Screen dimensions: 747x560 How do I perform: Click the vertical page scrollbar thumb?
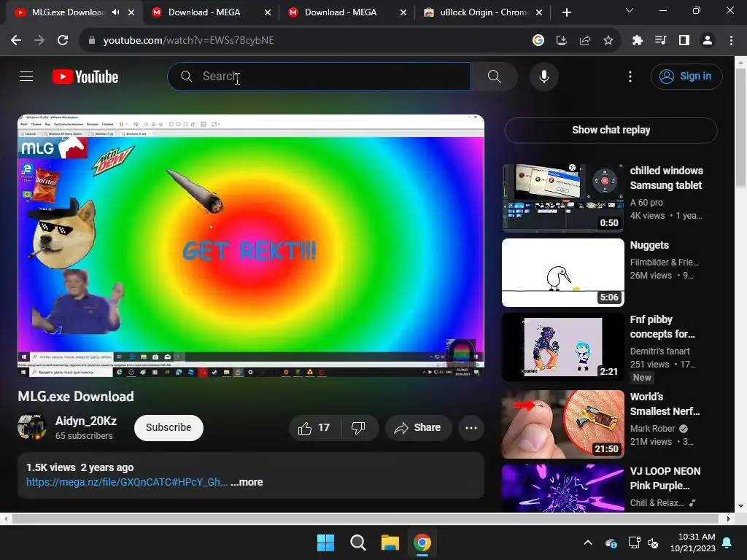point(741,128)
